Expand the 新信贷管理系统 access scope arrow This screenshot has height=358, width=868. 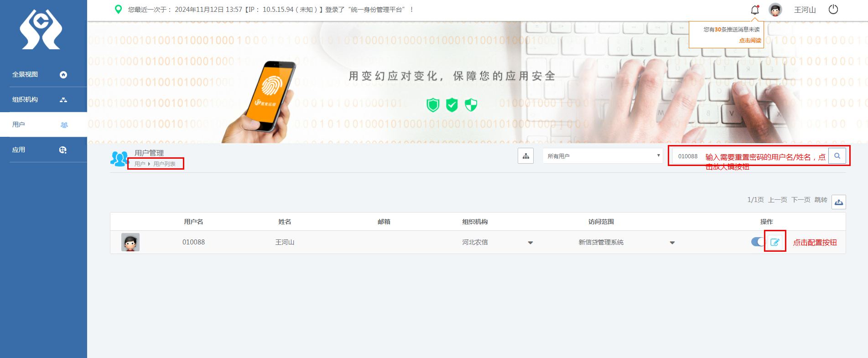click(672, 243)
